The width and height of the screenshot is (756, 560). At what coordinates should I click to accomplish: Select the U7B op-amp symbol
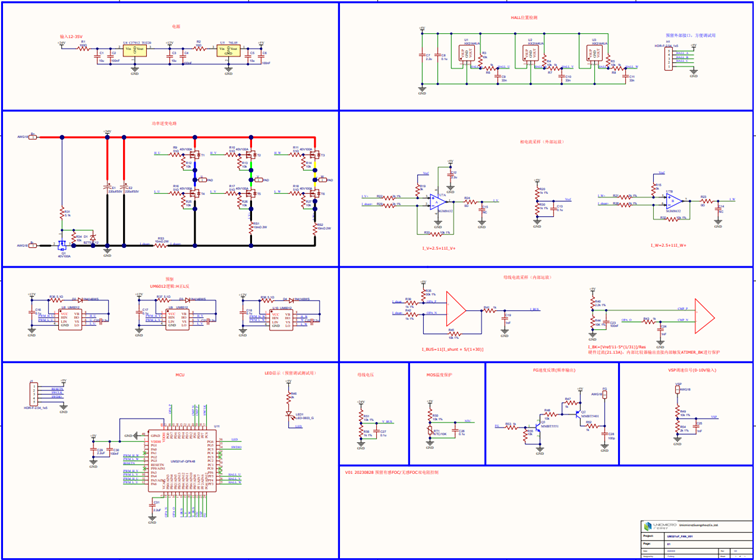(674, 201)
